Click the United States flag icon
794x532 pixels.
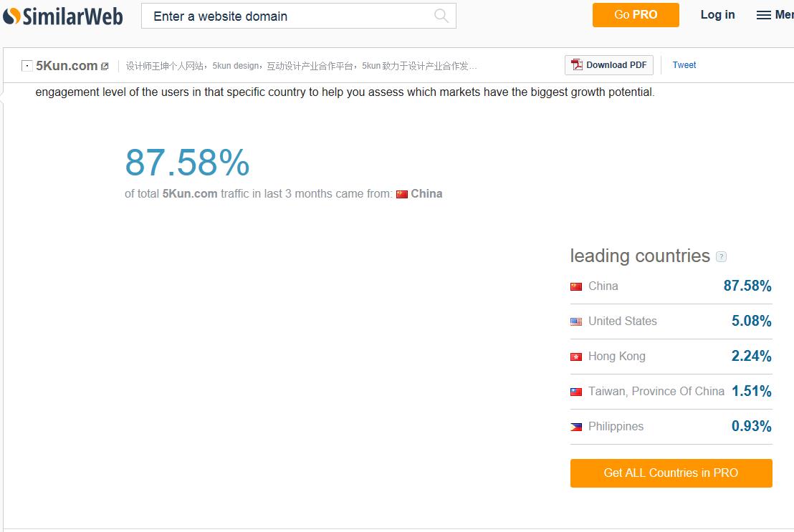point(575,321)
